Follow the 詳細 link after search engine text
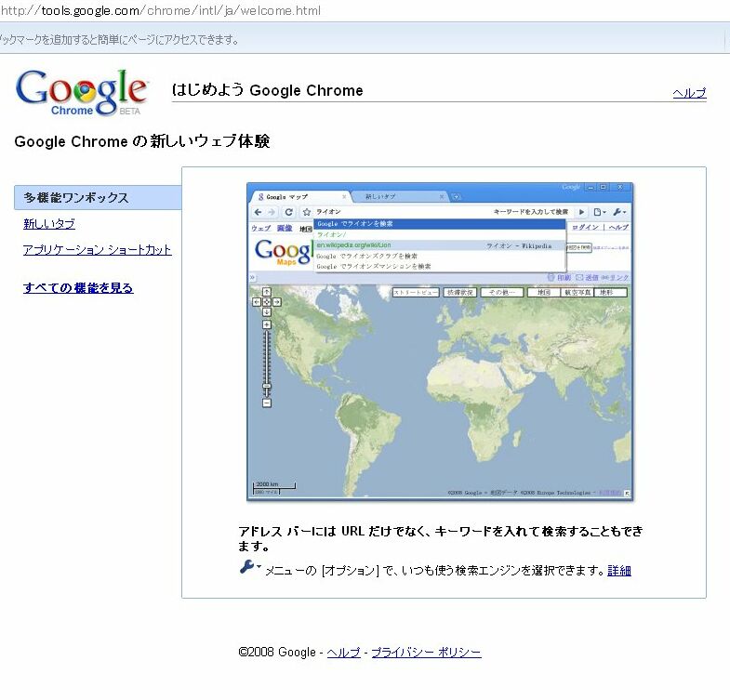730x700 pixels. coord(619,571)
